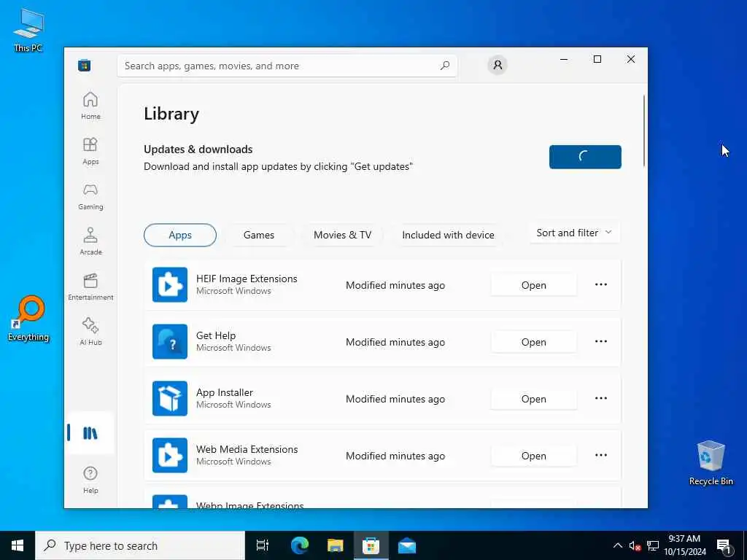
Task: Click the Task View taskbar button
Action: [x=263, y=545]
